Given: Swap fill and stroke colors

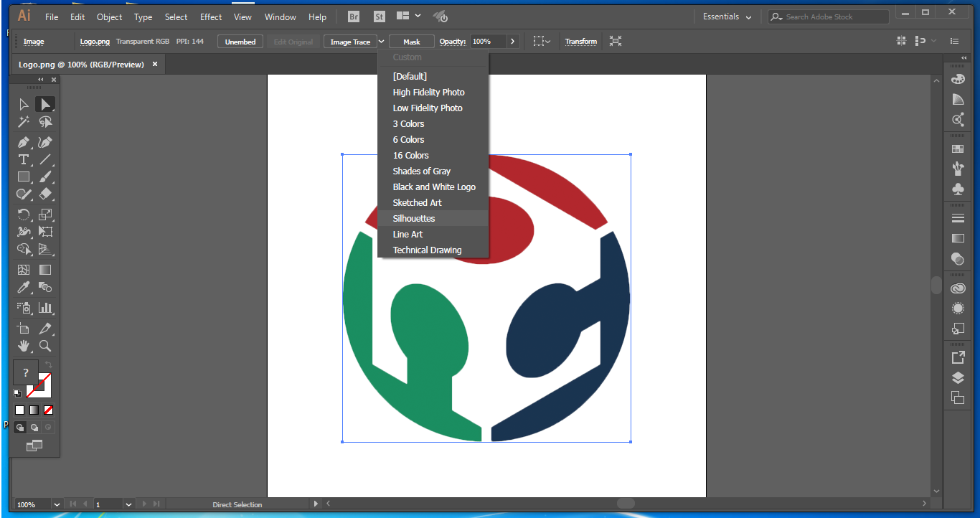Looking at the screenshot, I should click(49, 365).
